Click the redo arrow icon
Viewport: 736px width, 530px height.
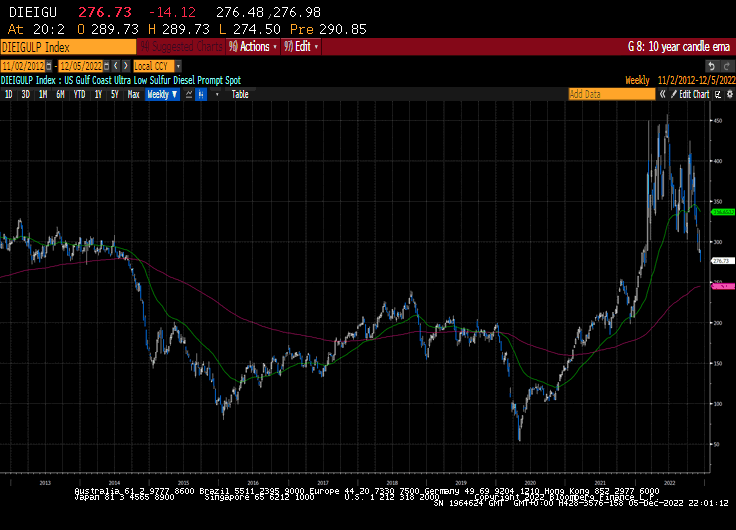pyautogui.click(x=727, y=66)
